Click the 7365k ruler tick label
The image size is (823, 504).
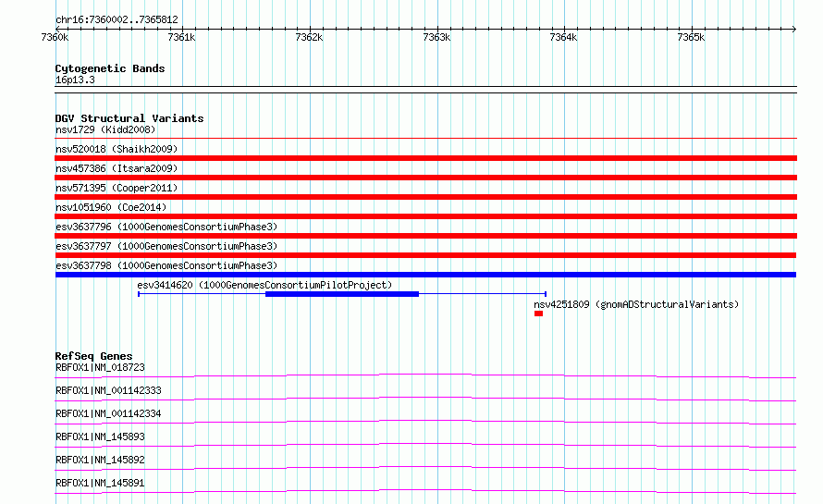coord(691,37)
